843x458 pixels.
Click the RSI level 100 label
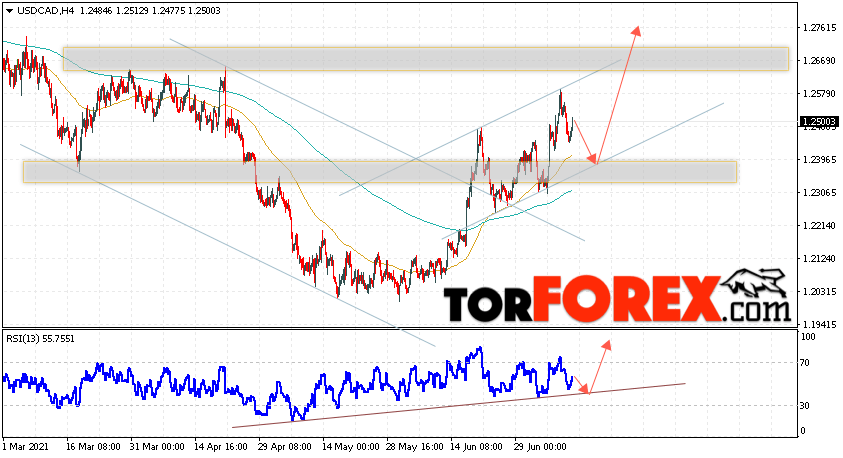tap(808, 337)
